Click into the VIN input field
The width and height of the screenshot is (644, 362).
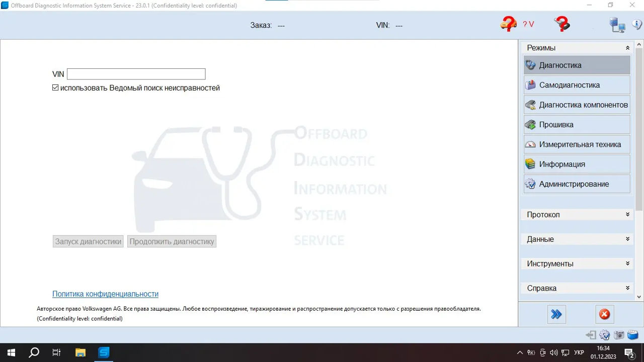click(x=136, y=74)
